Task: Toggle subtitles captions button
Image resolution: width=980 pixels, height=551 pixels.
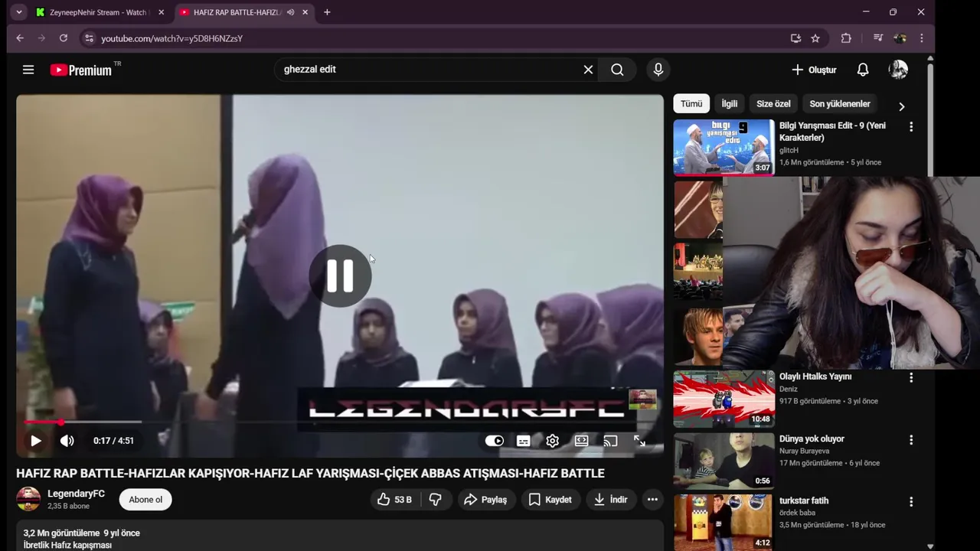Action: point(524,441)
